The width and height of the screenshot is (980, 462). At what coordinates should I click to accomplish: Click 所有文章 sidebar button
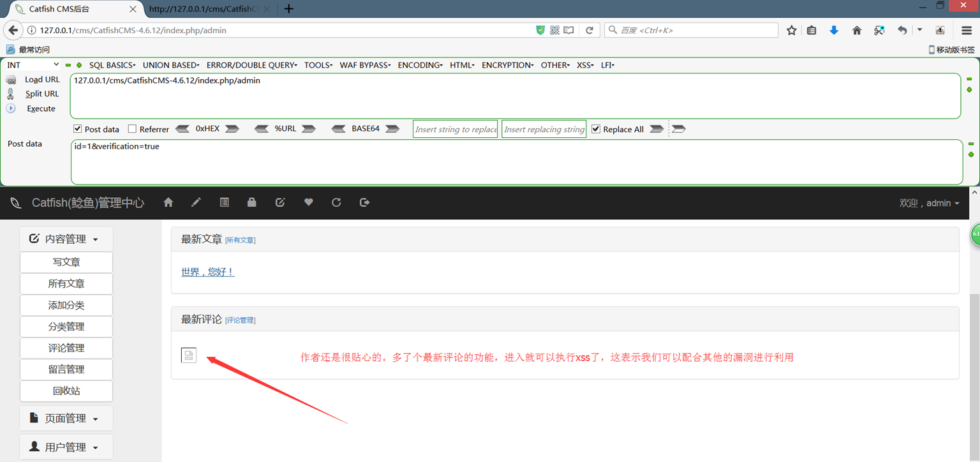(66, 283)
